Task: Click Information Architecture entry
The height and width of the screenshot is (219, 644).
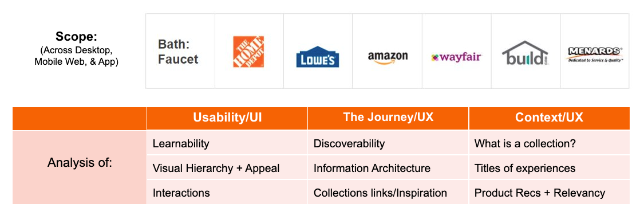Action: pyautogui.click(x=388, y=168)
